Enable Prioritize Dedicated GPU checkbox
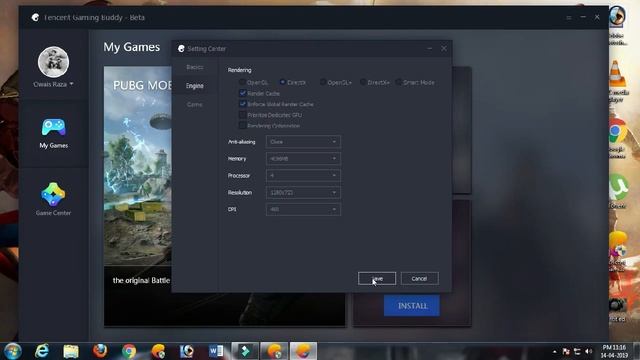 pyautogui.click(x=242, y=115)
